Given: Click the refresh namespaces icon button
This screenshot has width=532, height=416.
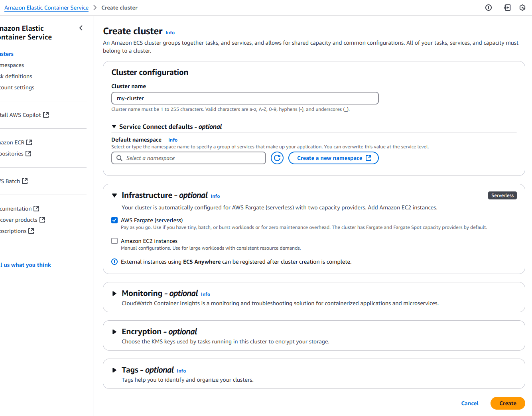Looking at the screenshot, I should point(277,158).
